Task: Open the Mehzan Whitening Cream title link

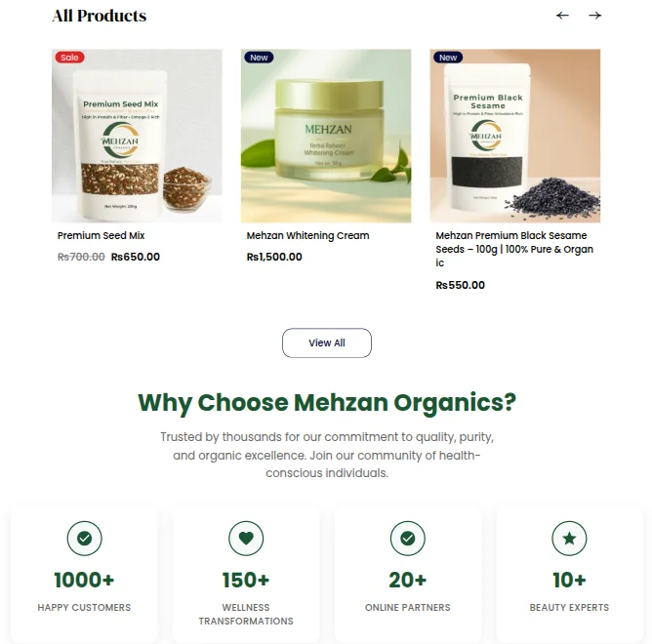Action: pos(307,235)
